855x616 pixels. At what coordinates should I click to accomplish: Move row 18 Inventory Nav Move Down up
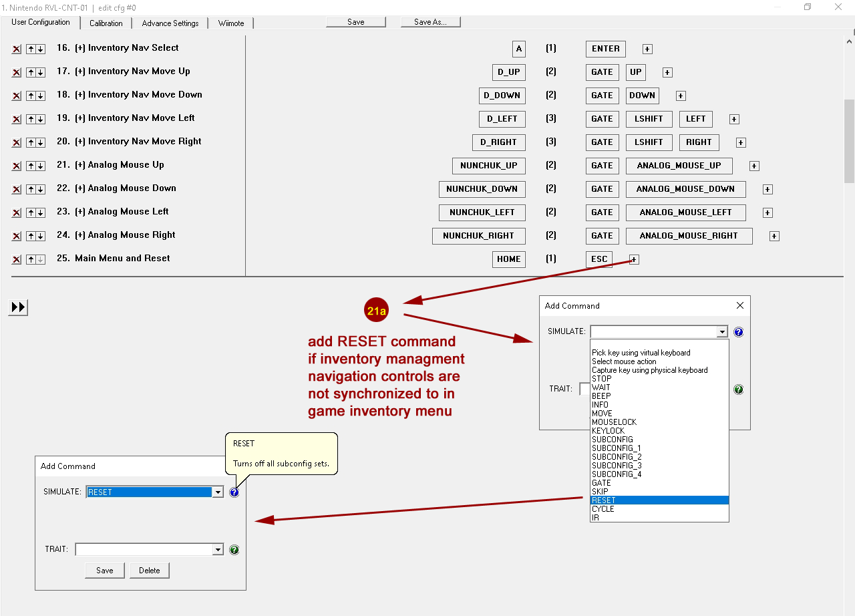31,96
